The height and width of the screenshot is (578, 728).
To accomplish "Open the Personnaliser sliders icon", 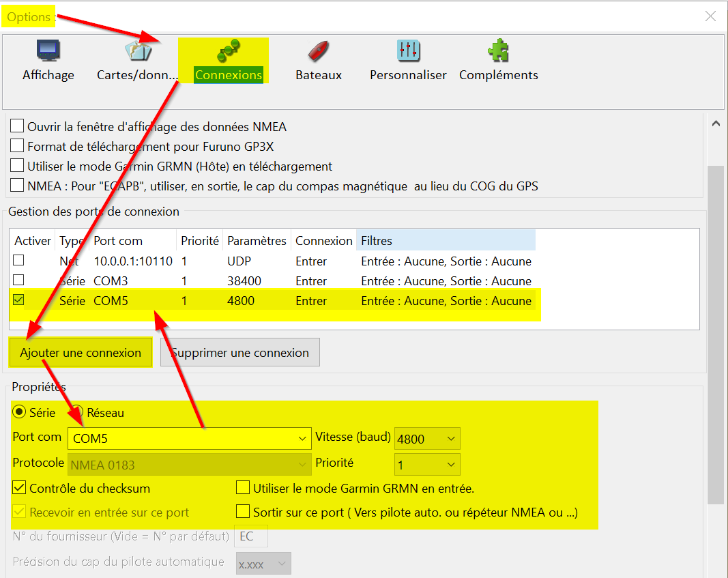I will click(x=409, y=50).
